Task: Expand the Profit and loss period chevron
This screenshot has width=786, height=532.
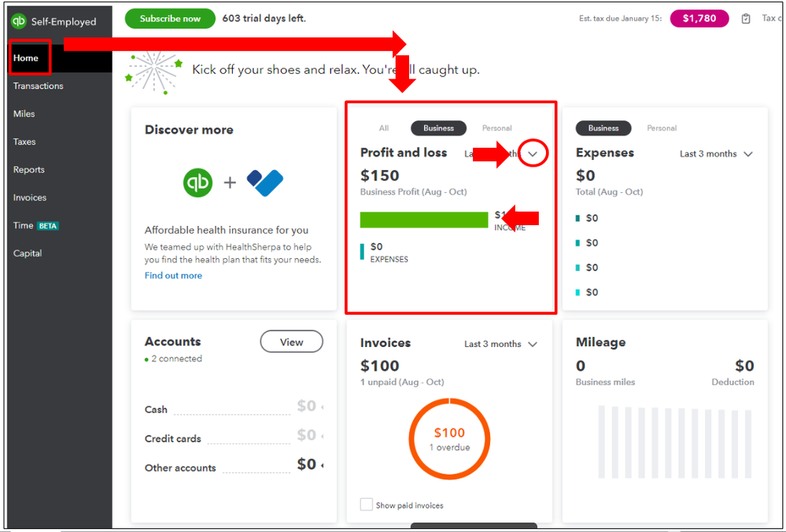Action: 533,154
